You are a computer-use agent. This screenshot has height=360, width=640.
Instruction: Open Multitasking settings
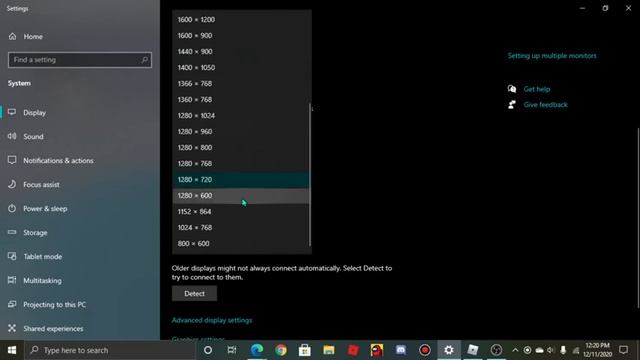(x=42, y=280)
